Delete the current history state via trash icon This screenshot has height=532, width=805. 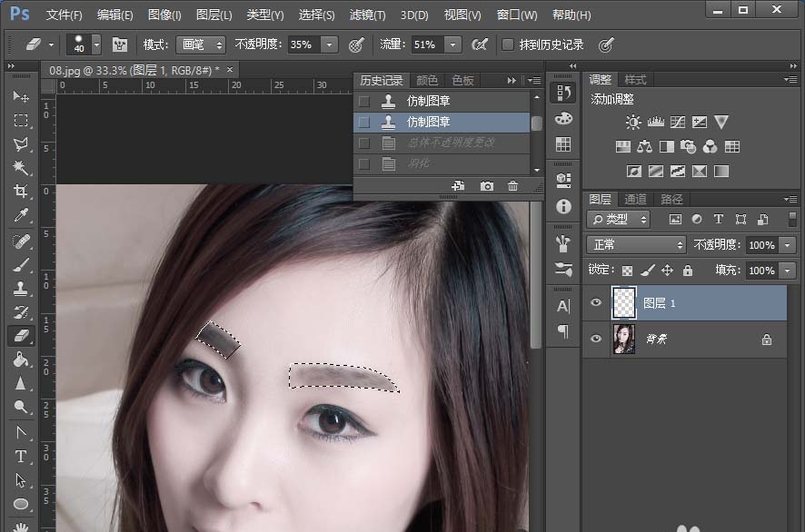point(513,186)
